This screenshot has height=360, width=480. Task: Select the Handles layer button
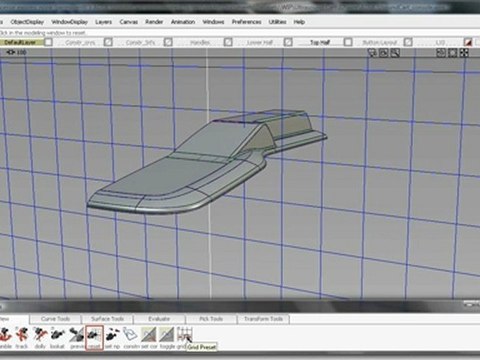[200, 42]
